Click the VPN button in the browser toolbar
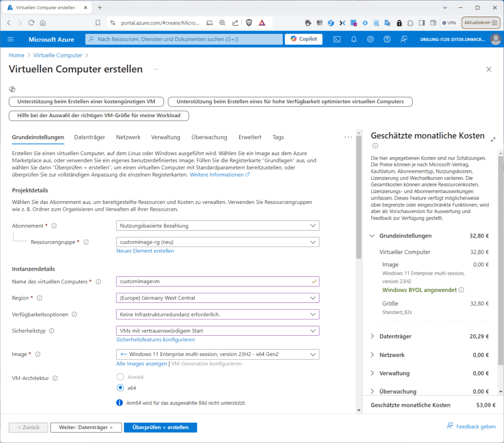 coord(449,23)
